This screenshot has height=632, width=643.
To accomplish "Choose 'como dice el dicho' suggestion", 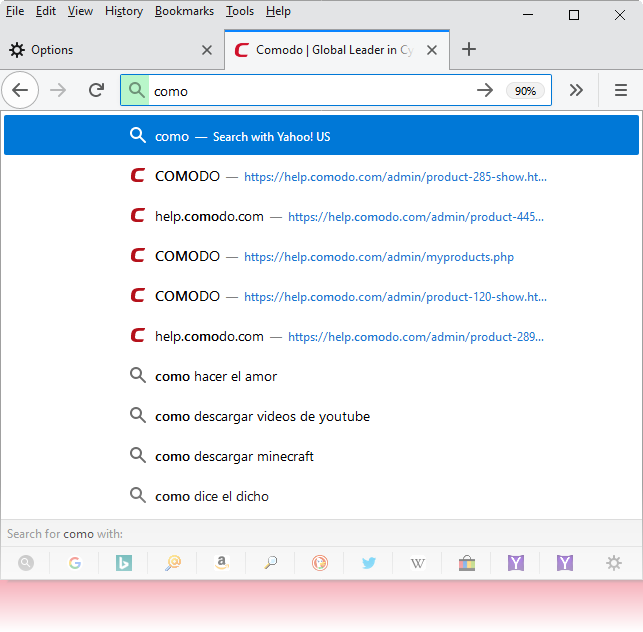I will pyautogui.click(x=322, y=496).
